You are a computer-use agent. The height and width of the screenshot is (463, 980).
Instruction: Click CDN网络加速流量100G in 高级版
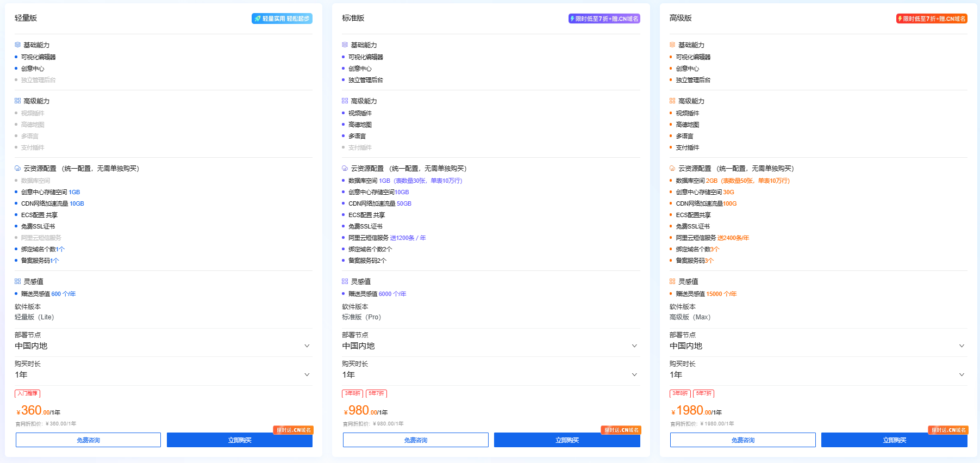[x=706, y=203]
